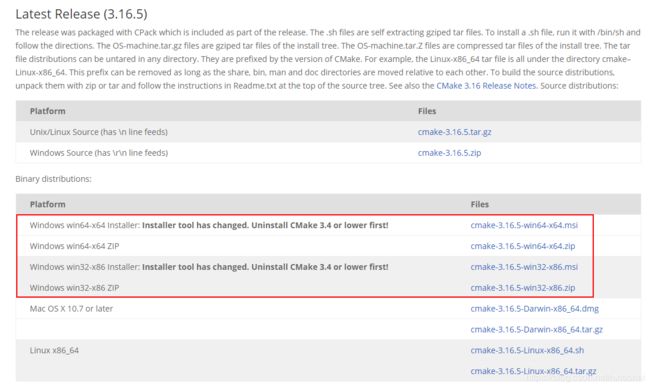Click the Linux x86_64 platform label
650x388 pixels.
[54, 350]
